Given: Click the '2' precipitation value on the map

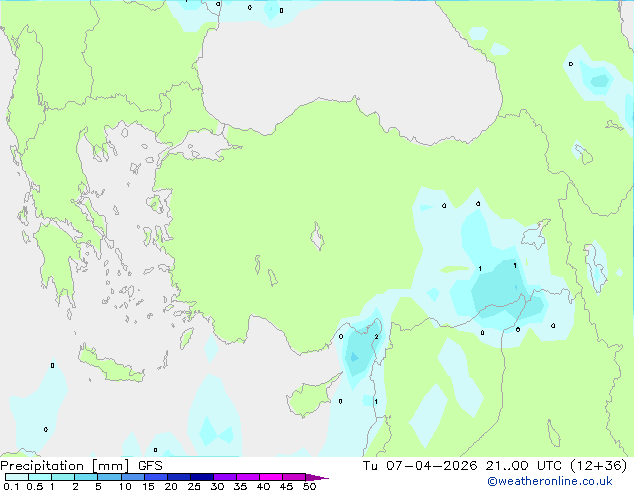Looking at the screenshot, I should (376, 337).
